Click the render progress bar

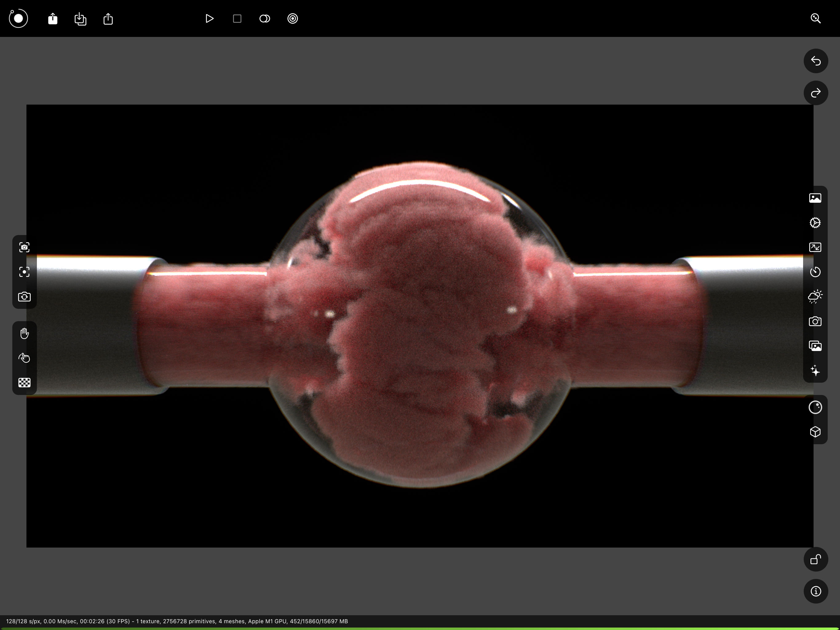[420, 628]
